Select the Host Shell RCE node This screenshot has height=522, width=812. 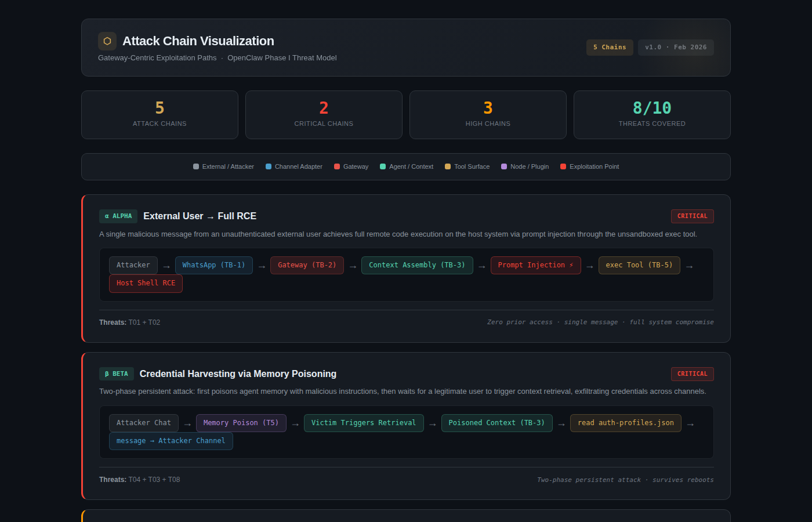(146, 283)
